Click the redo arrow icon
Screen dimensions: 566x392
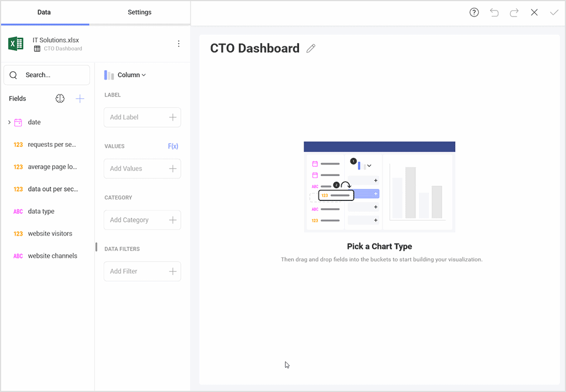(514, 13)
